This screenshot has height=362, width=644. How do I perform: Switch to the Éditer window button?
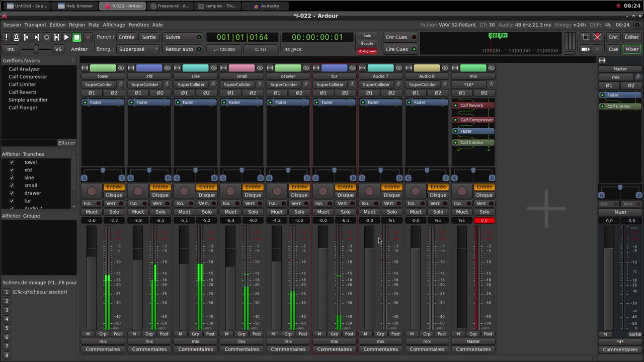point(631,37)
